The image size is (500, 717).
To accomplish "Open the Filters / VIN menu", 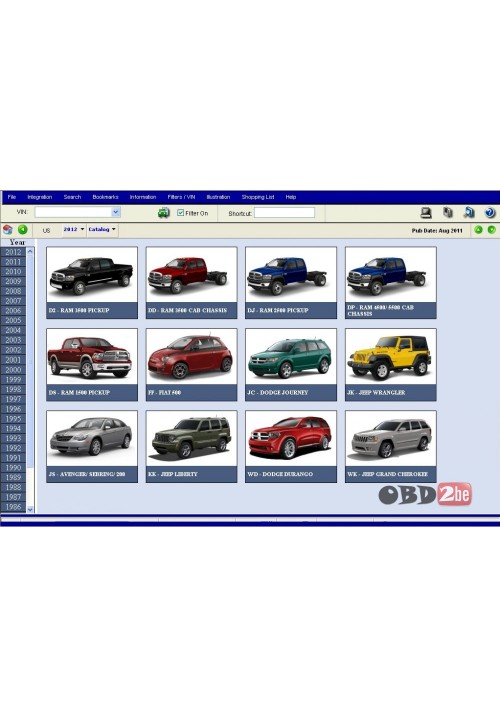I will 181,197.
